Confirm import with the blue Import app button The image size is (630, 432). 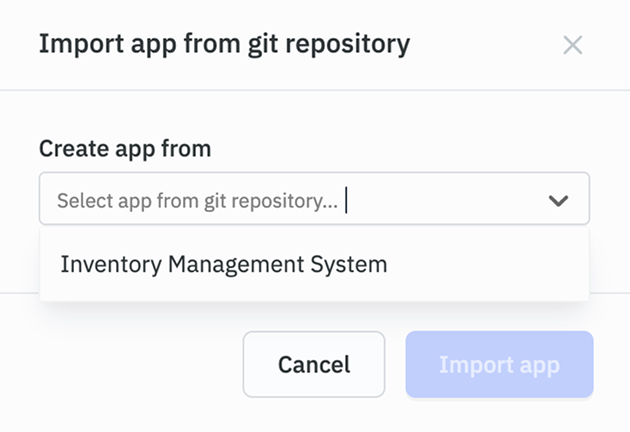[x=499, y=364]
